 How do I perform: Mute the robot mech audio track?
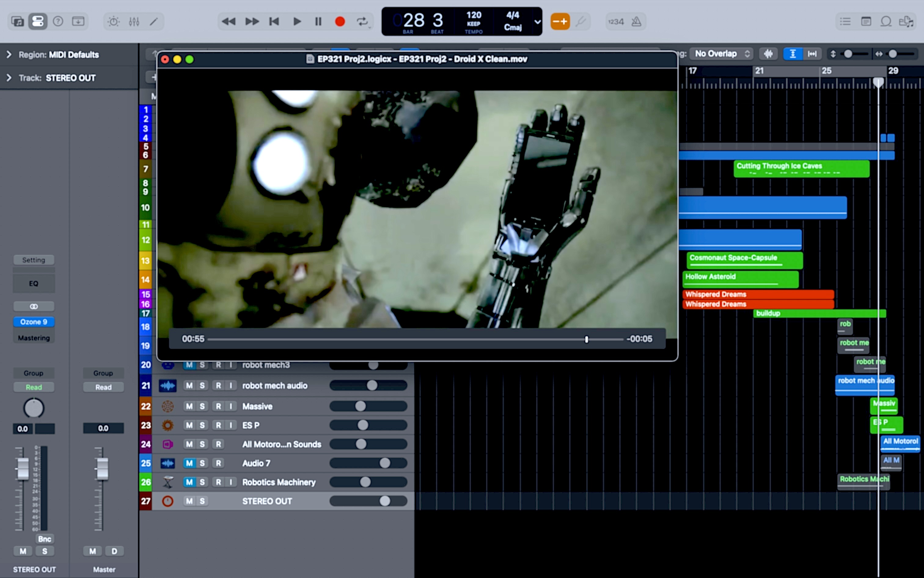click(189, 386)
